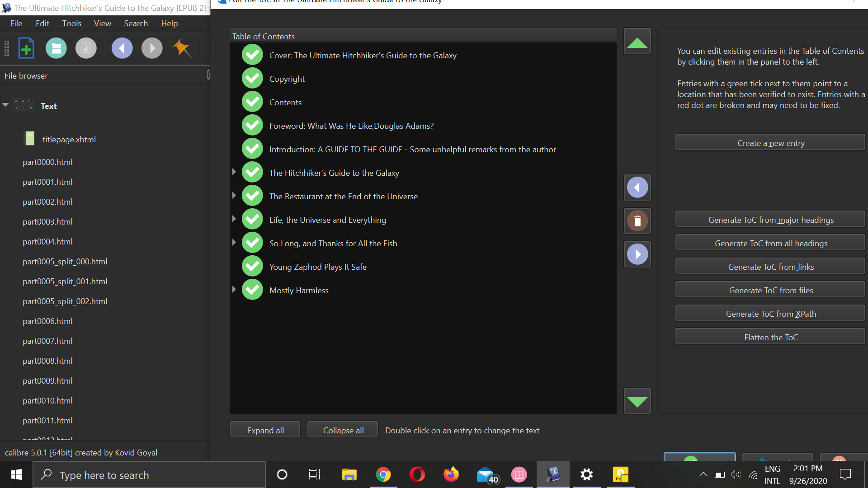
Task: Click the orange pin toolbar icon
Action: pos(182,48)
